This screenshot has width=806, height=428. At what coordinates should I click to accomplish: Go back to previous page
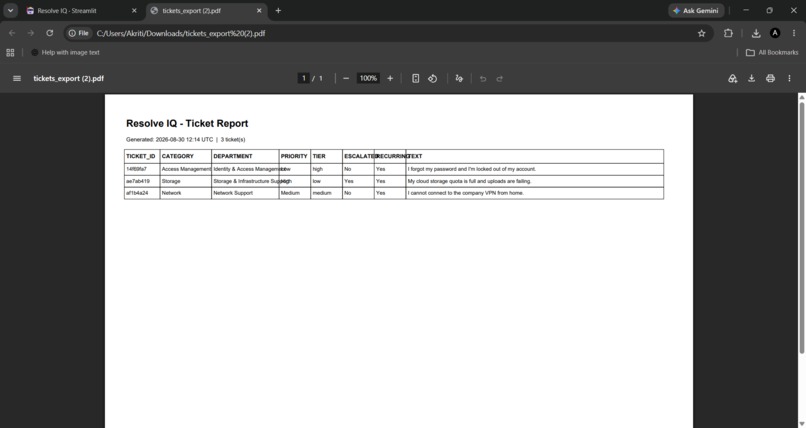click(x=12, y=33)
